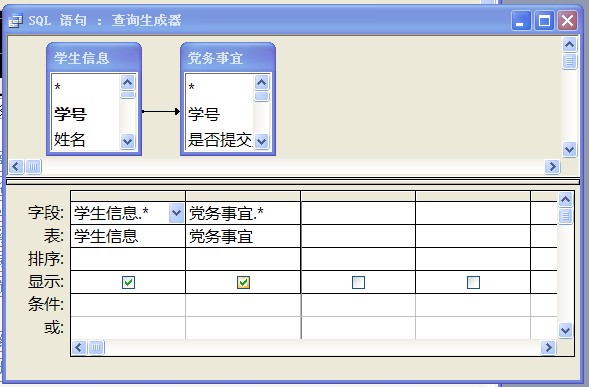
Task: Click sort cell under 党务事宜 column
Action: click(243, 259)
